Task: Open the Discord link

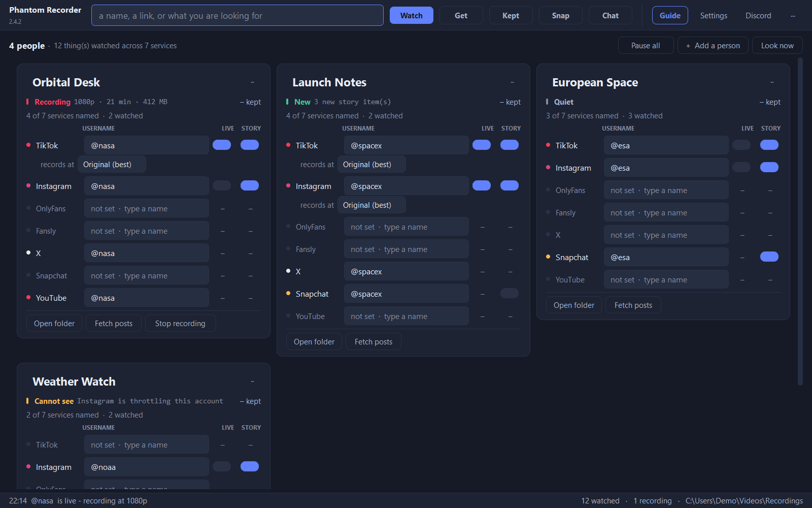Action: [758, 16]
